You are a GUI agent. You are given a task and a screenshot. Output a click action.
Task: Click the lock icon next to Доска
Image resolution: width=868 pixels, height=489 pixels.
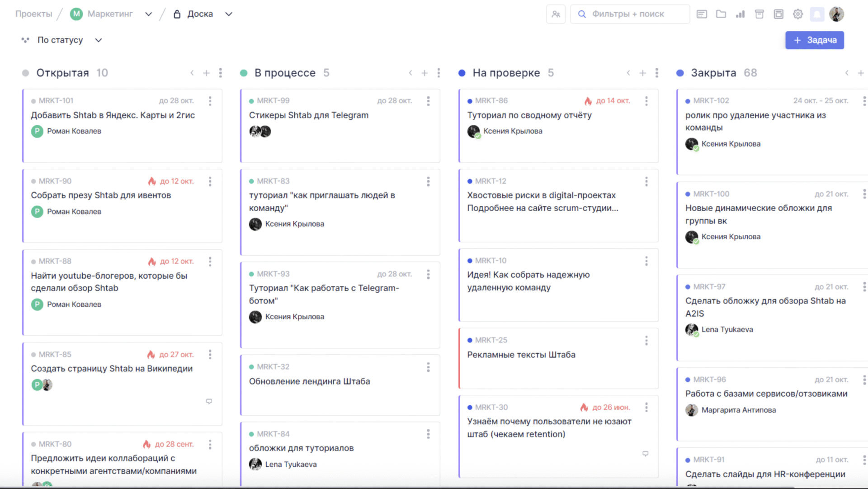click(x=177, y=14)
